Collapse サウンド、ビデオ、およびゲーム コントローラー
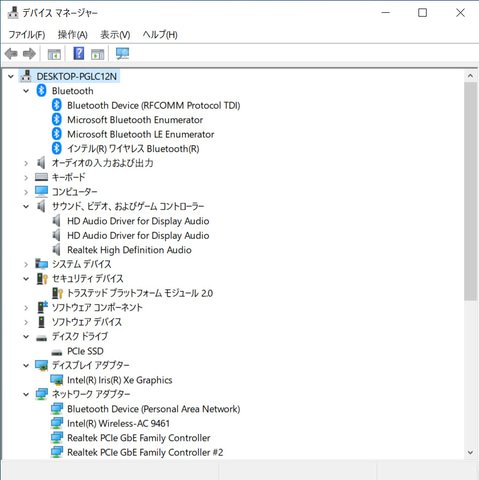 (26, 206)
